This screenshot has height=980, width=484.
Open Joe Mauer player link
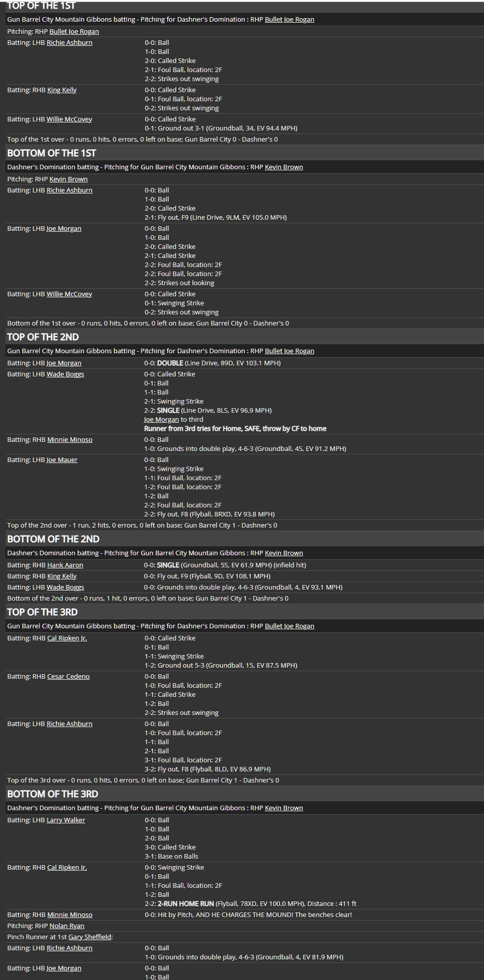[x=62, y=460]
